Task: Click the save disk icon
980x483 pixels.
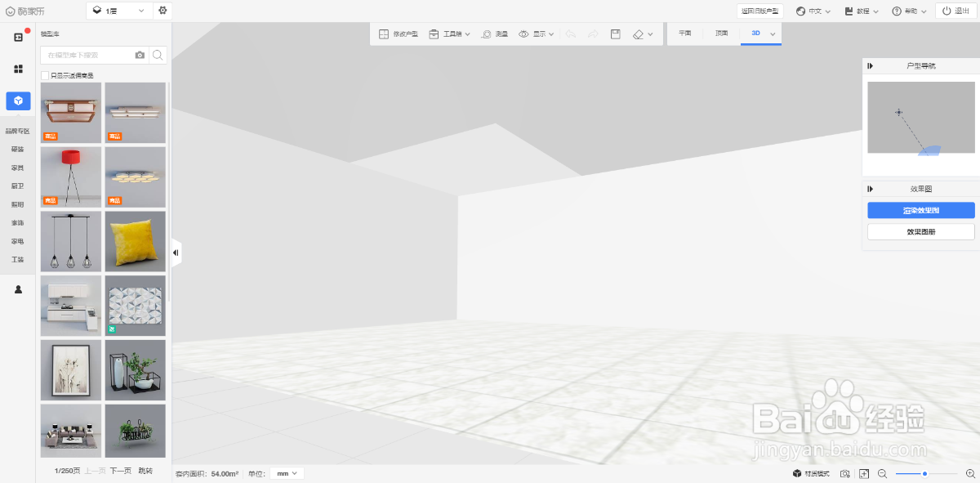Action: tap(616, 34)
